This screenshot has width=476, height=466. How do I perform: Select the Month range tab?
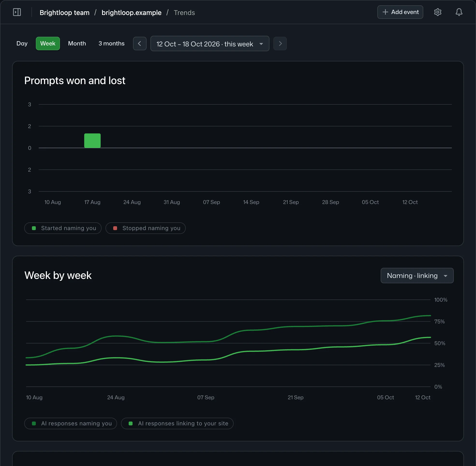pyautogui.click(x=77, y=44)
